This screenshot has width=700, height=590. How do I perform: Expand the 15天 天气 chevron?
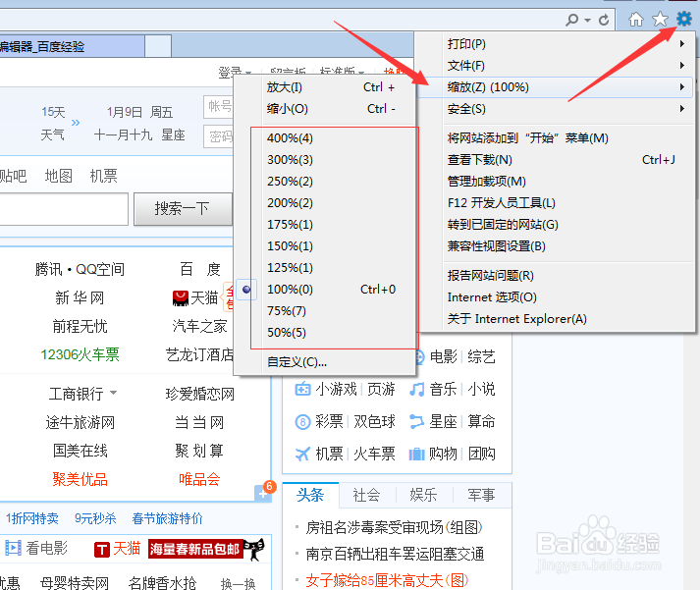(x=76, y=123)
